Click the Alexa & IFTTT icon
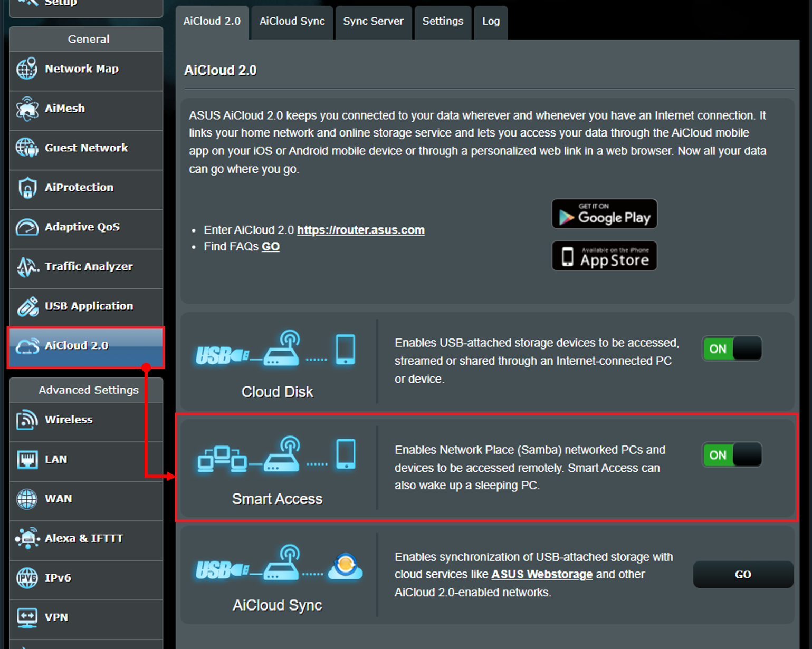 point(27,539)
